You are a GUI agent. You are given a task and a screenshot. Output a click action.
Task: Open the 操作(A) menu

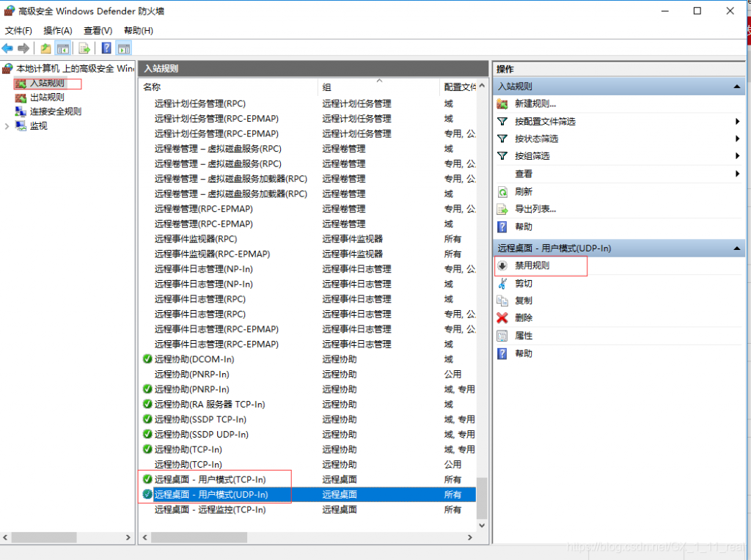58,31
